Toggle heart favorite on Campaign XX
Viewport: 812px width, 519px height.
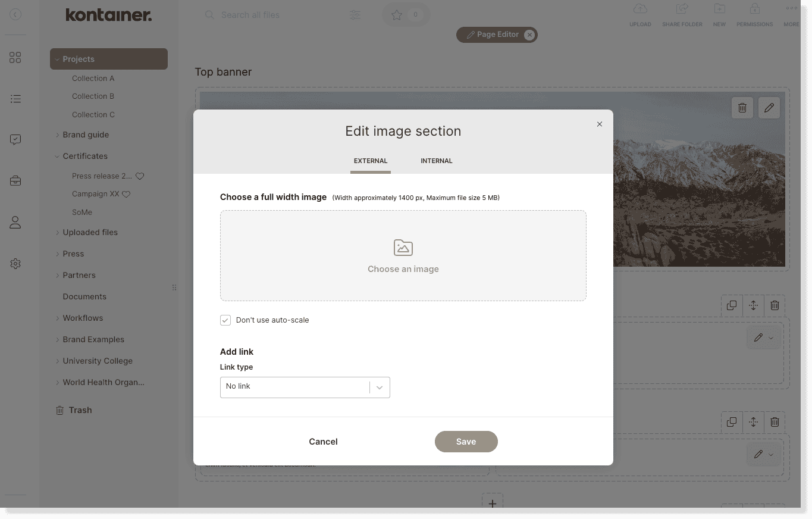click(x=126, y=194)
